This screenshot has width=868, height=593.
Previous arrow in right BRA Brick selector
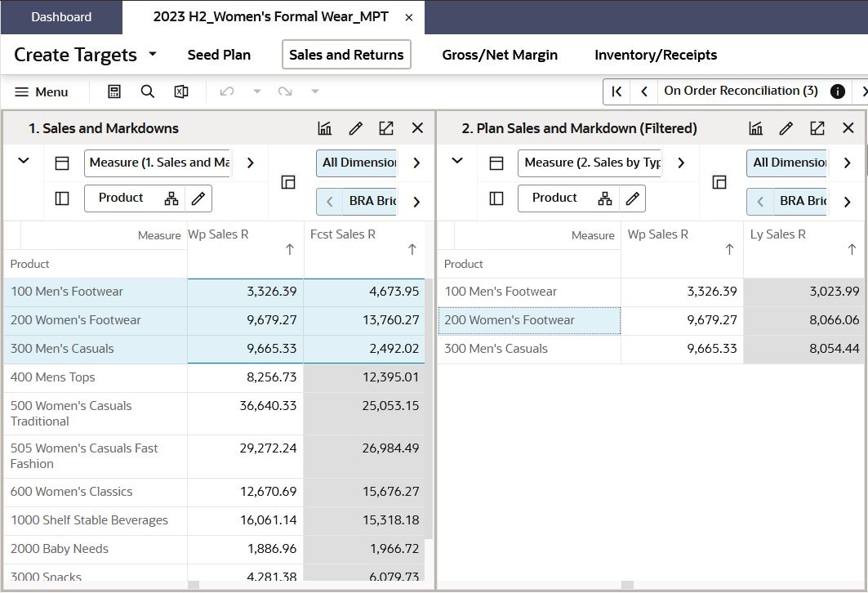(x=760, y=202)
